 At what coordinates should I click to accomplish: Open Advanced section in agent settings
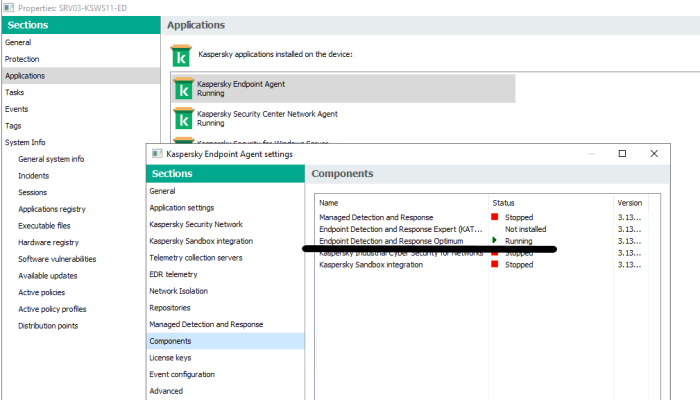[225, 391]
